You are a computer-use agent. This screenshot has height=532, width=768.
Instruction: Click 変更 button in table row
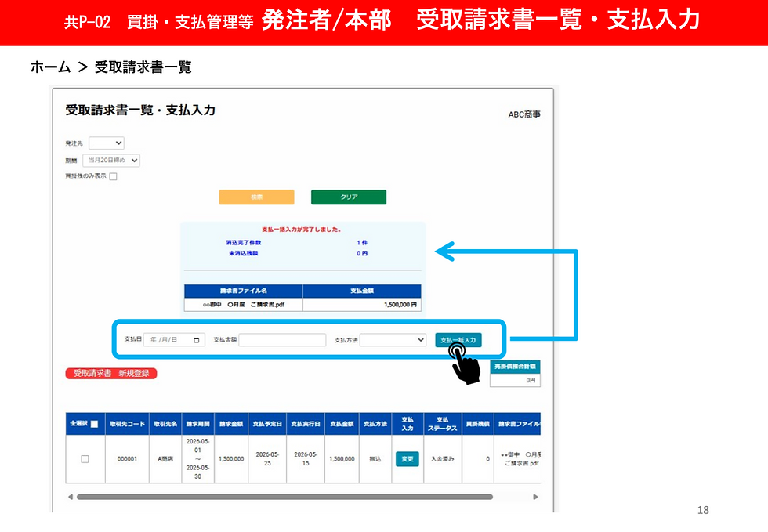click(408, 459)
